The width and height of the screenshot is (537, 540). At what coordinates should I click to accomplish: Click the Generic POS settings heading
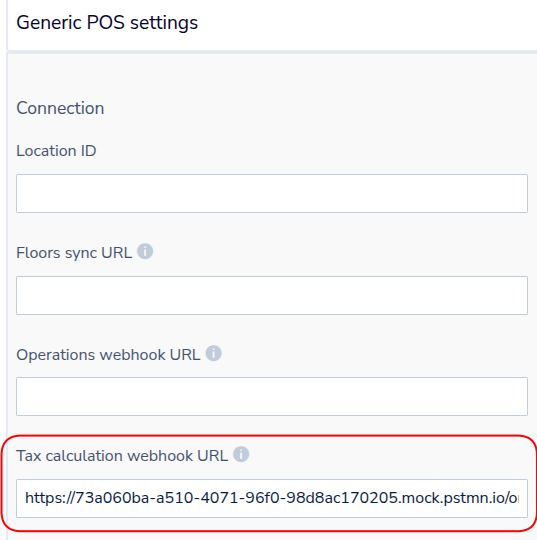[x=107, y=23]
